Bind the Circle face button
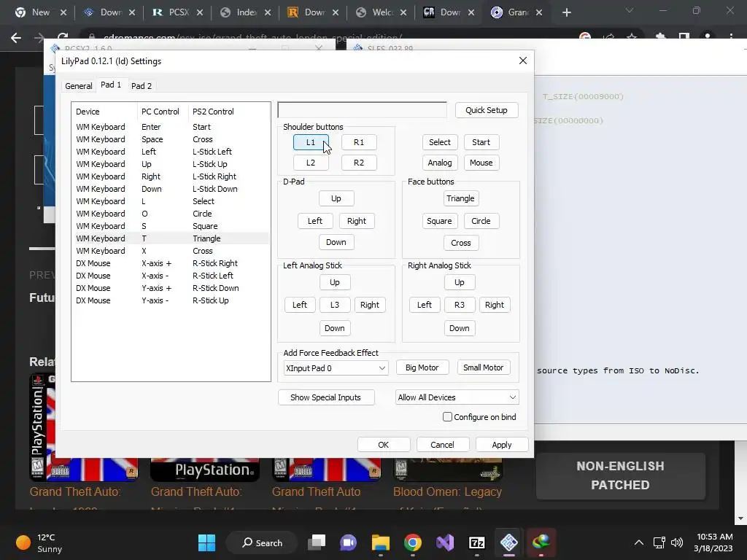 tap(481, 221)
